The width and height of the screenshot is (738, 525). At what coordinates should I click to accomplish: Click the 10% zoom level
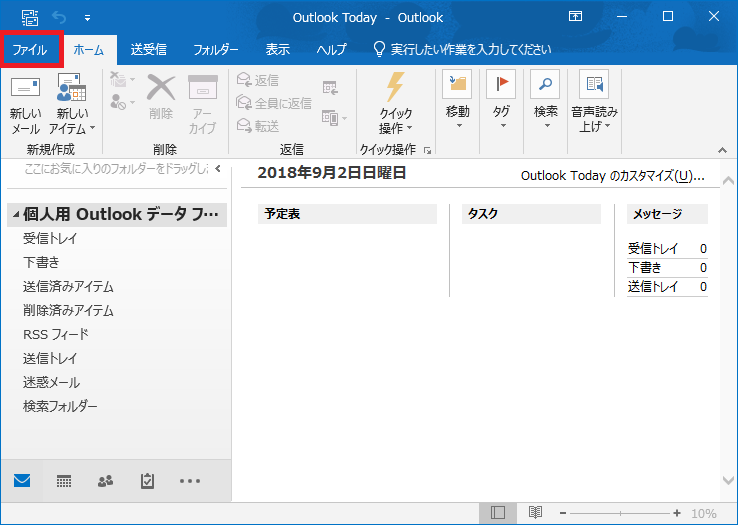[x=704, y=513]
